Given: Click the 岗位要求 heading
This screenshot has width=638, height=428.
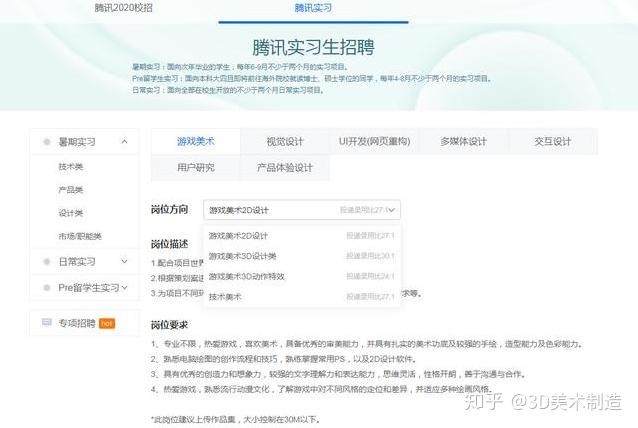Looking at the screenshot, I should coord(170,325).
